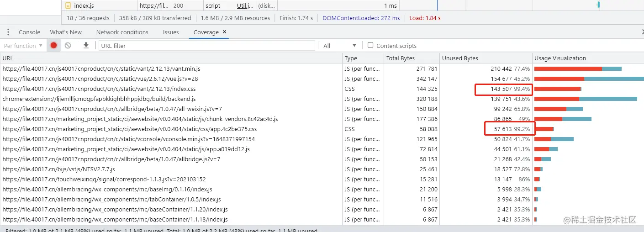This screenshot has width=644, height=232.
Task: Open the Issues tab
Action: pos(171,32)
